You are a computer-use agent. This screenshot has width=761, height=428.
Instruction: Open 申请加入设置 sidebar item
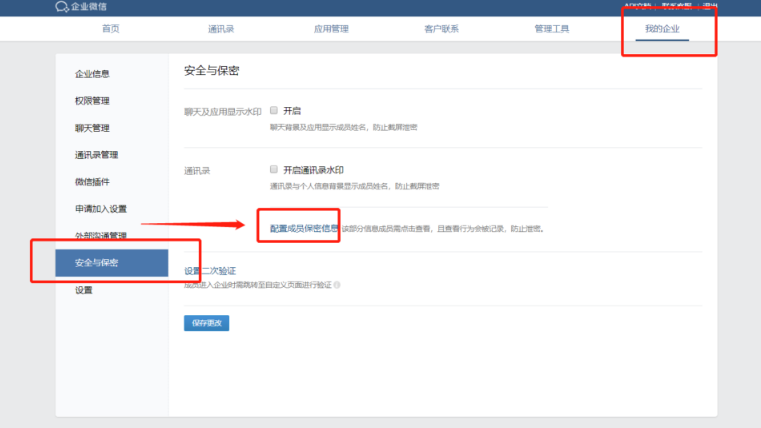[x=100, y=209]
